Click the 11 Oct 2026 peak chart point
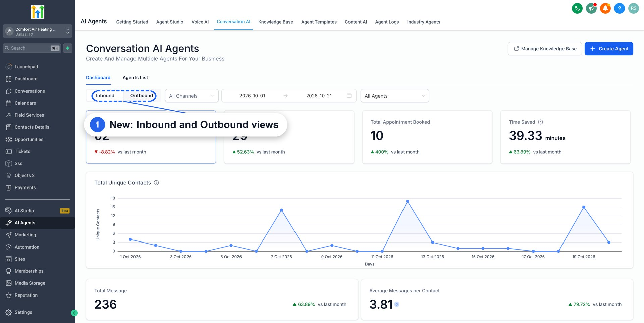Image resolution: width=644 pixels, height=323 pixels. [407, 201]
